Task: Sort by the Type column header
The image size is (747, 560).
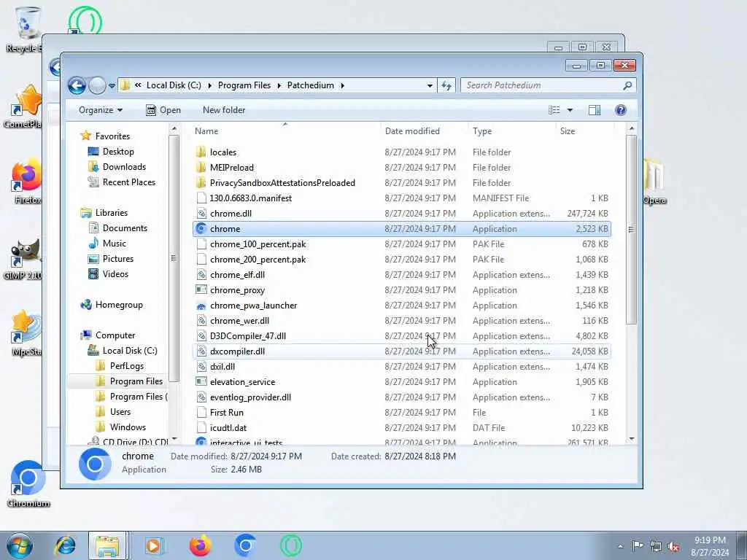Action: (512, 131)
